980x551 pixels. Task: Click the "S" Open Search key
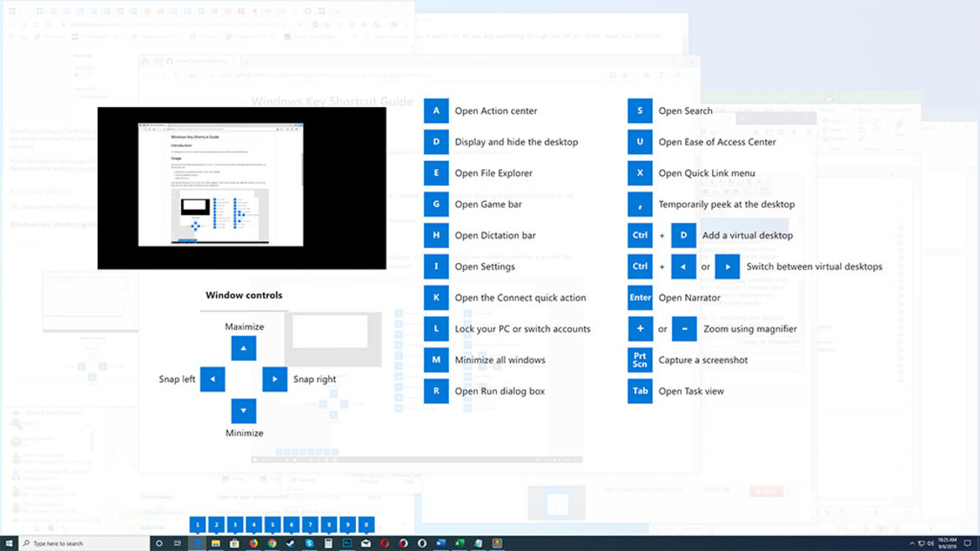[x=639, y=111]
